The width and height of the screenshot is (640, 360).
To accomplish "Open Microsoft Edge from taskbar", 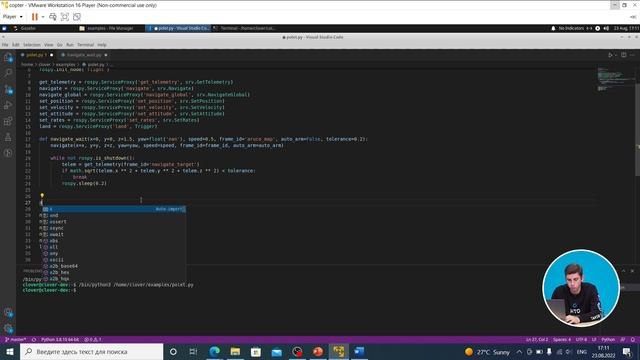I will 215,351.
